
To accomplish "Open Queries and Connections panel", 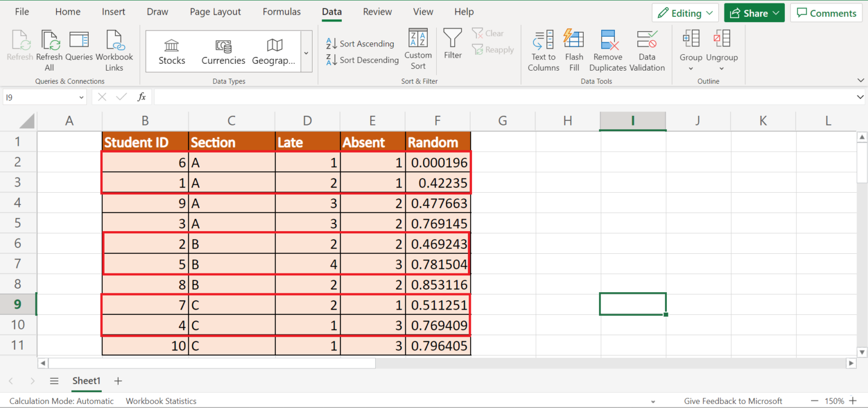I will [x=79, y=50].
